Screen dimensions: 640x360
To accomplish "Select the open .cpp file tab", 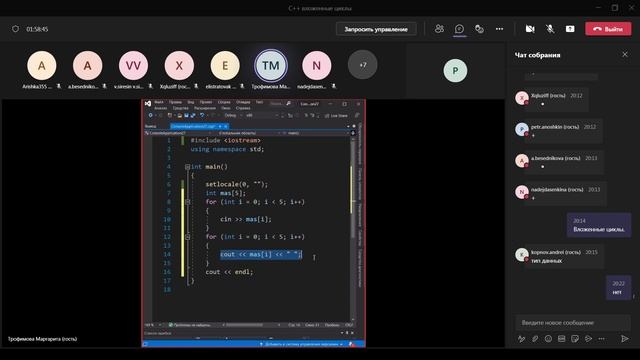I will (x=199, y=127).
